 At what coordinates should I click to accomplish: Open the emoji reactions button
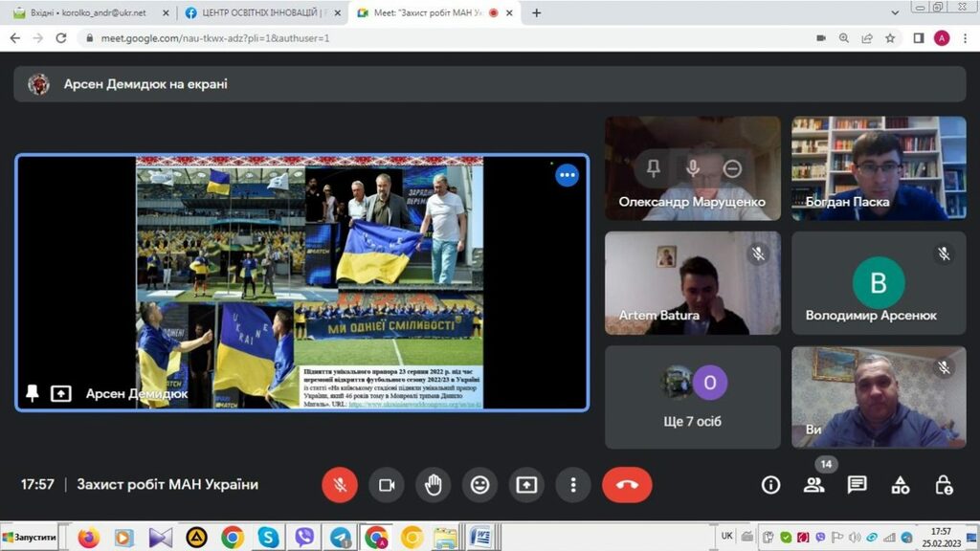[479, 485]
